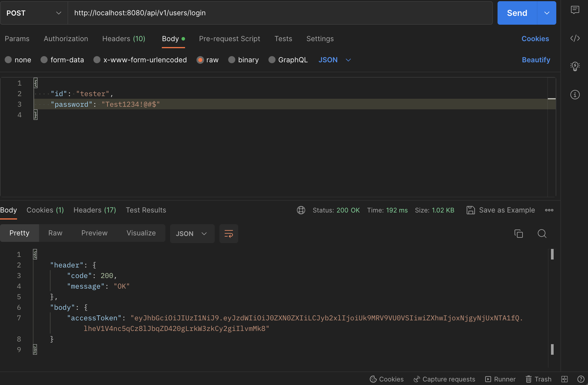Choose the x-www-form-urlencoded option
The height and width of the screenshot is (385, 588).
tap(97, 60)
